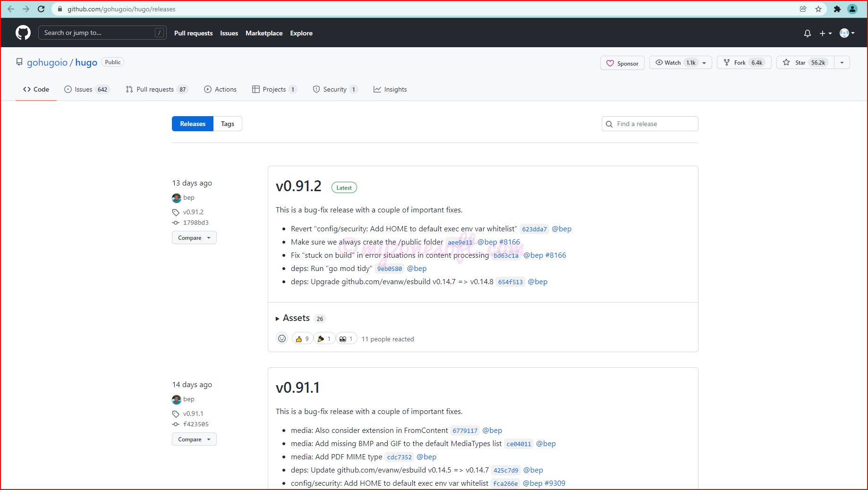Open the v0.91.2 release title
The image size is (868, 490).
(298, 186)
